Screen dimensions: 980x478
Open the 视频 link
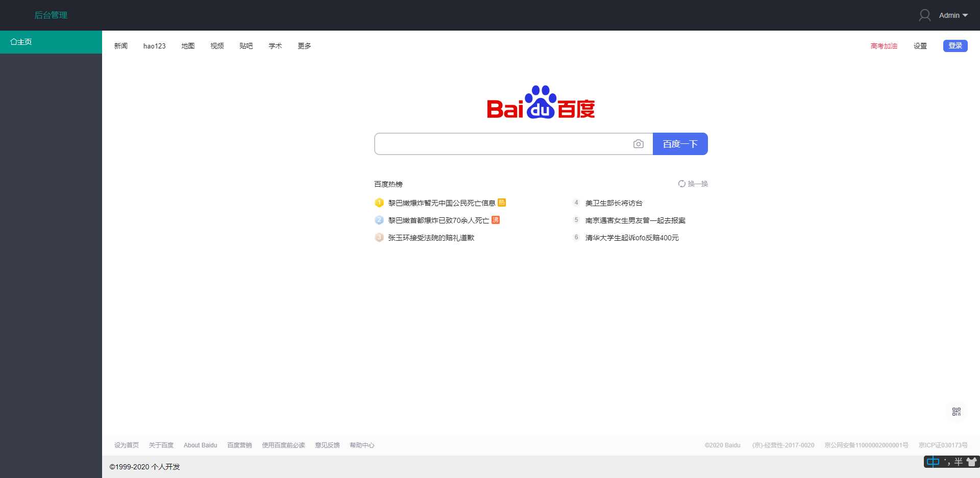(217, 46)
